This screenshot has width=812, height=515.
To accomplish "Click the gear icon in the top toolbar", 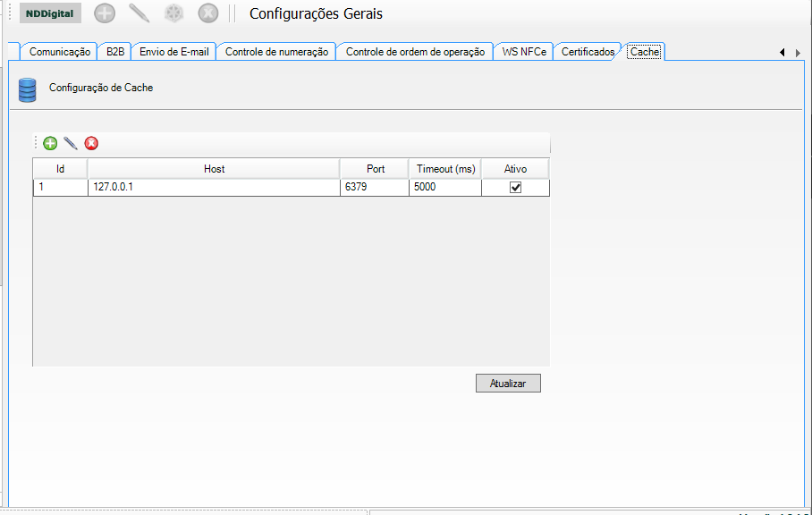I will point(173,13).
